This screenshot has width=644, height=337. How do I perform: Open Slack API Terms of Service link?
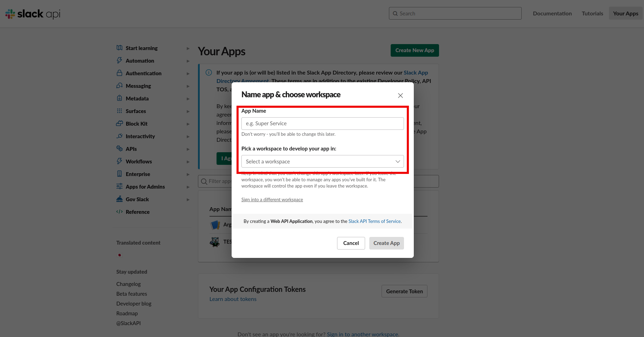pos(375,221)
